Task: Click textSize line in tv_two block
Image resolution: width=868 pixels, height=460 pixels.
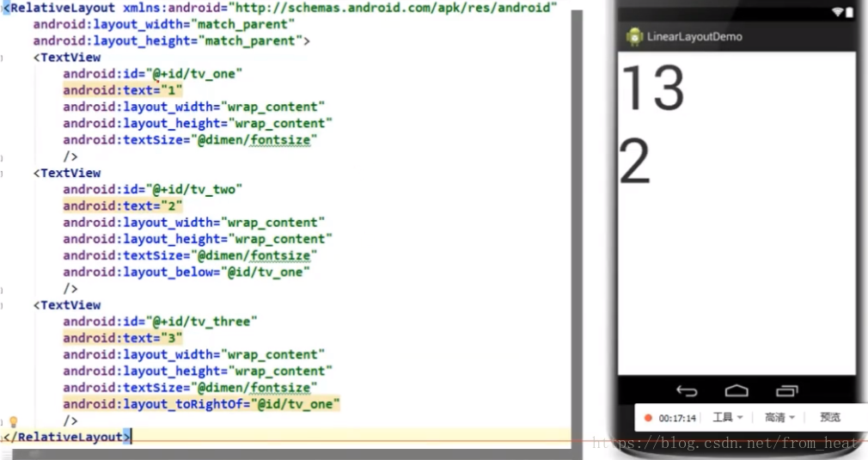Action: coord(190,255)
